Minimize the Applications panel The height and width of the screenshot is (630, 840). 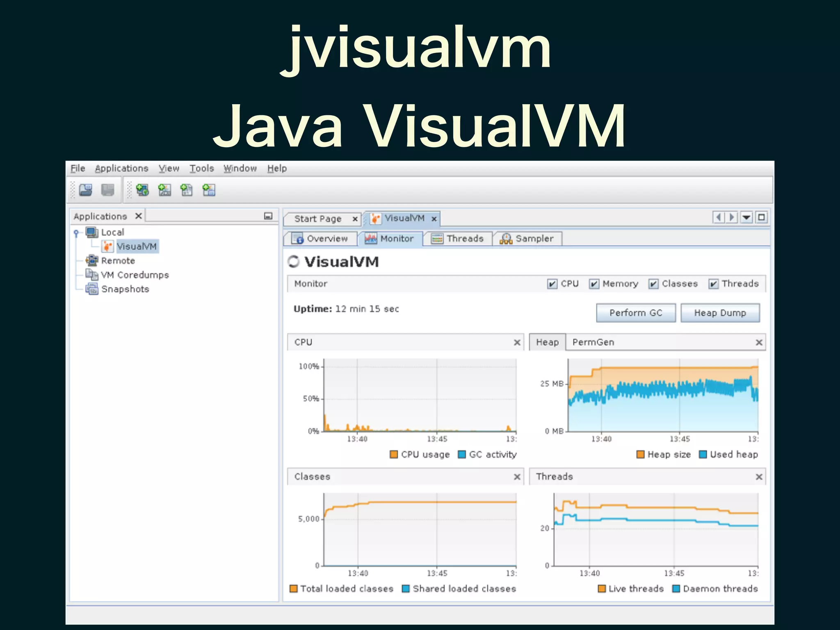(x=268, y=216)
